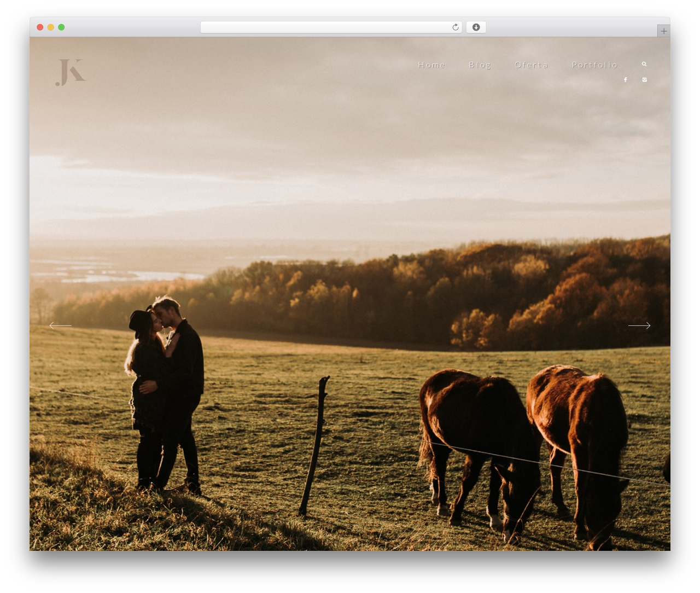Viewport: 700px width, 593px height.
Task: Open a new browser tab
Action: 663,31
